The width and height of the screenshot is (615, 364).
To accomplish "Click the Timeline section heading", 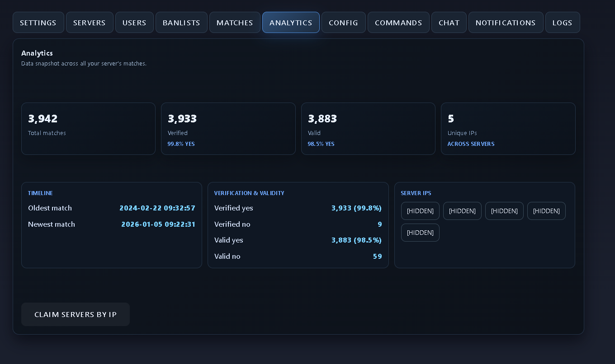I will pos(40,193).
